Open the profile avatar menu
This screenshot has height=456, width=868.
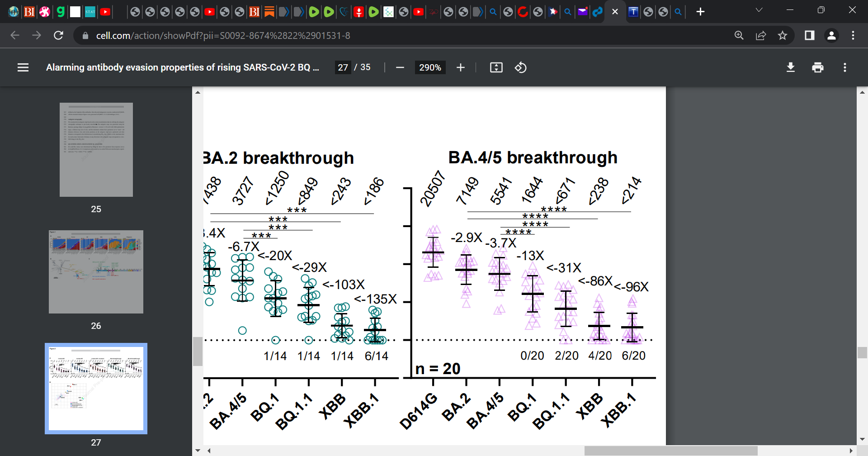tap(831, 35)
